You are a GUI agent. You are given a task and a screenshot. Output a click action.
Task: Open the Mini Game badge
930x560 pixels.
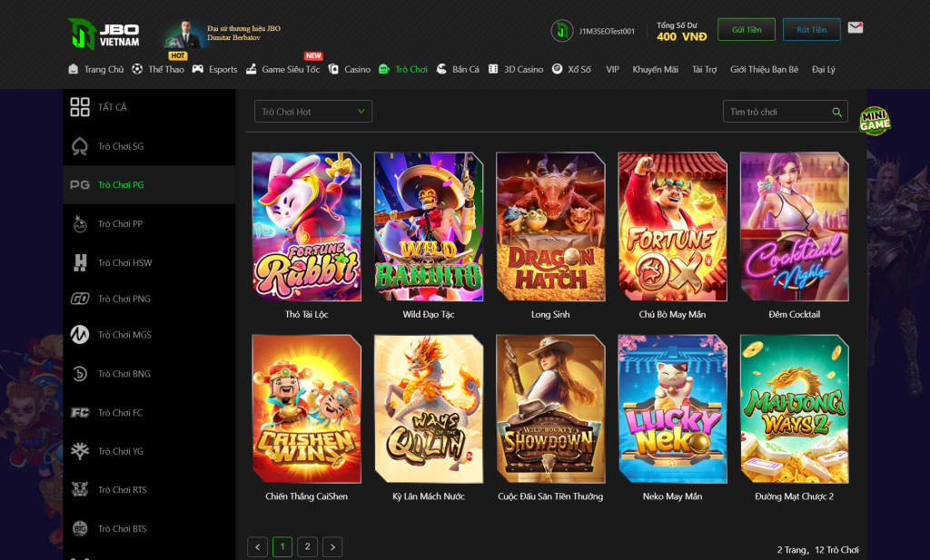click(875, 121)
